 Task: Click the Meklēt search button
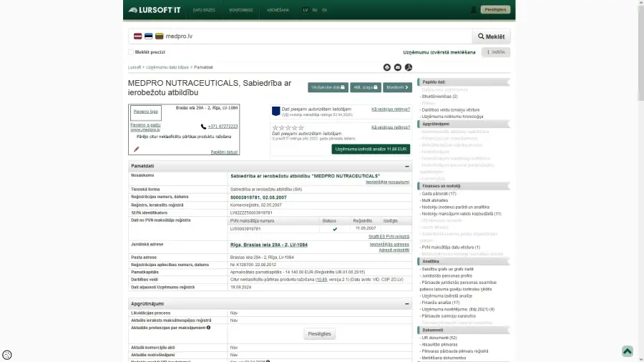(x=491, y=36)
